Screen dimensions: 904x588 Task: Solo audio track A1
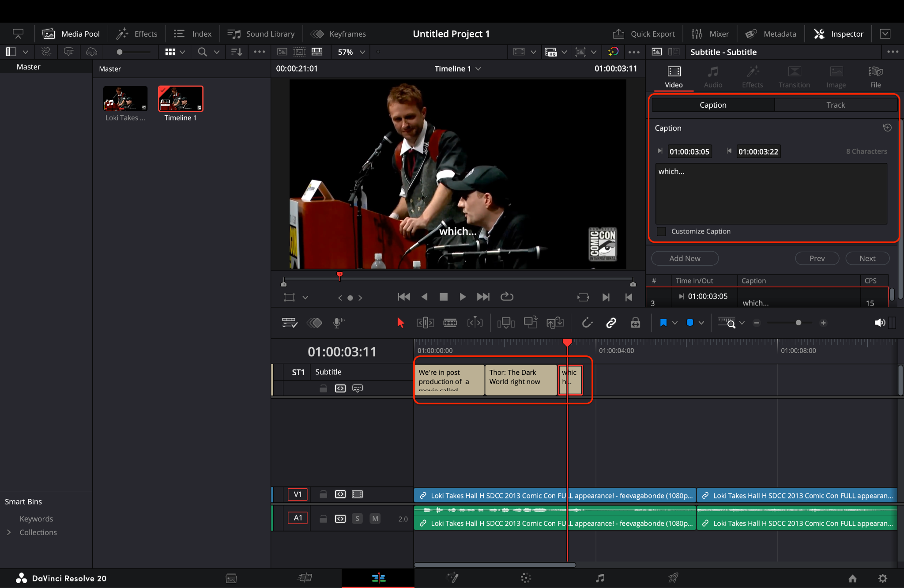357,518
